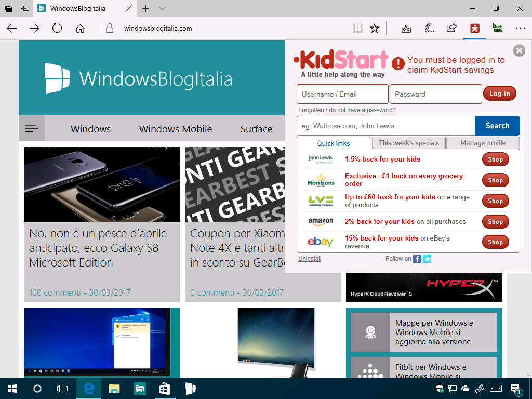Open Galaxy S8 Microsoft Edition article
Viewport: 532px width, 399px height.
[x=98, y=248]
